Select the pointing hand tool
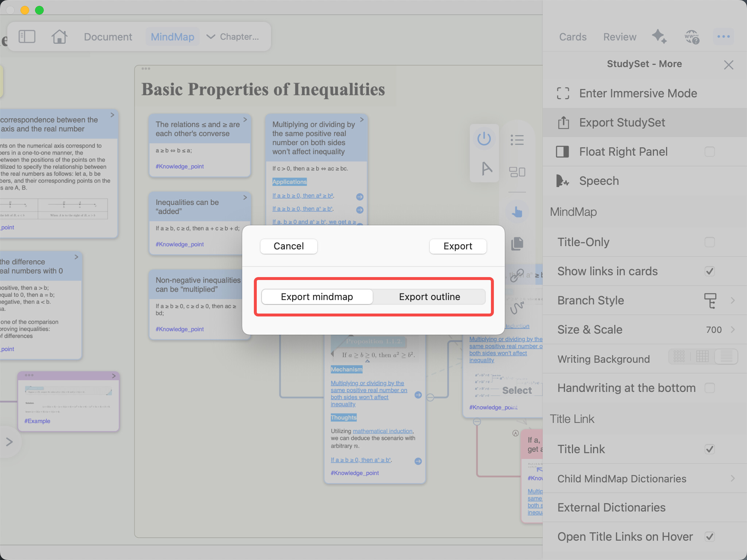The height and width of the screenshot is (560, 747). point(517,211)
